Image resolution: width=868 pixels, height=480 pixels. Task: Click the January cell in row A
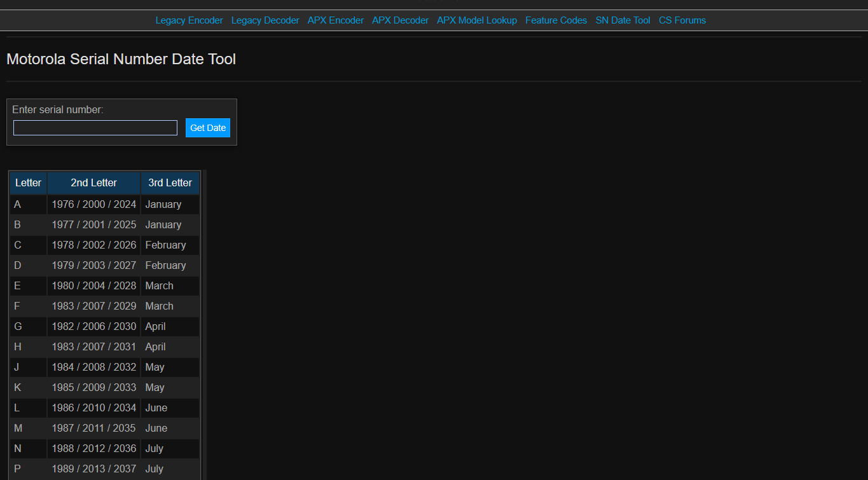click(x=170, y=205)
